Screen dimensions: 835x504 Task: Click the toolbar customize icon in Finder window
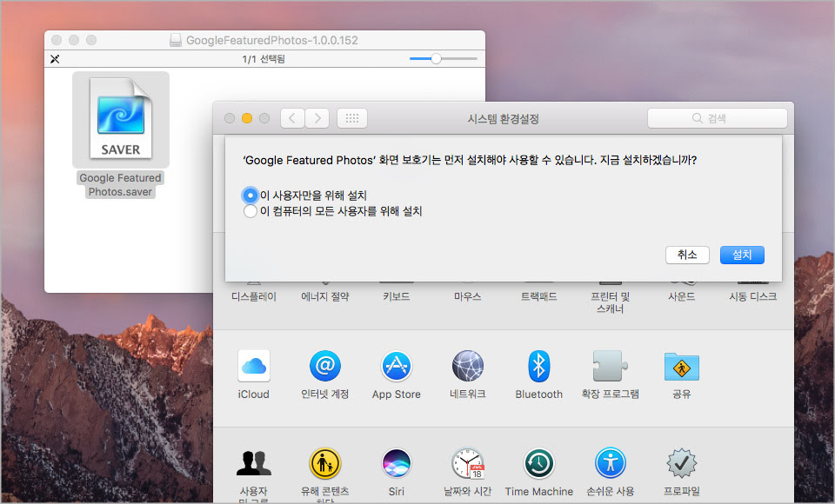click(55, 58)
